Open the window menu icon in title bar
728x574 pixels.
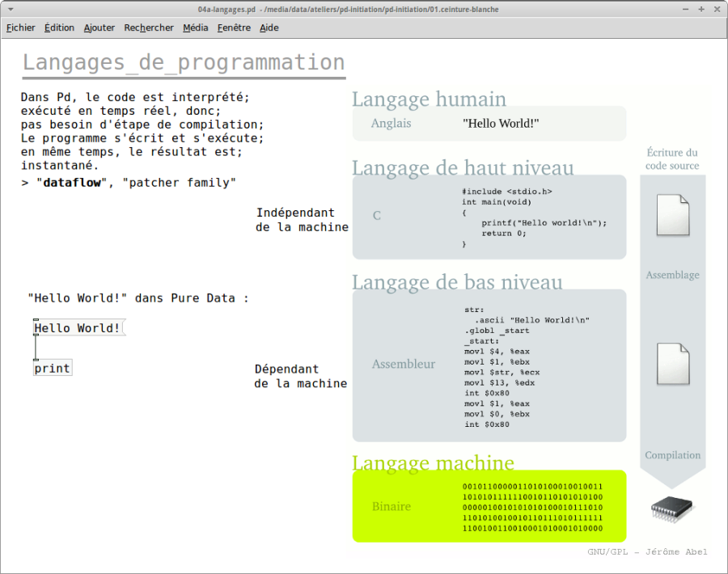pos(9,9)
